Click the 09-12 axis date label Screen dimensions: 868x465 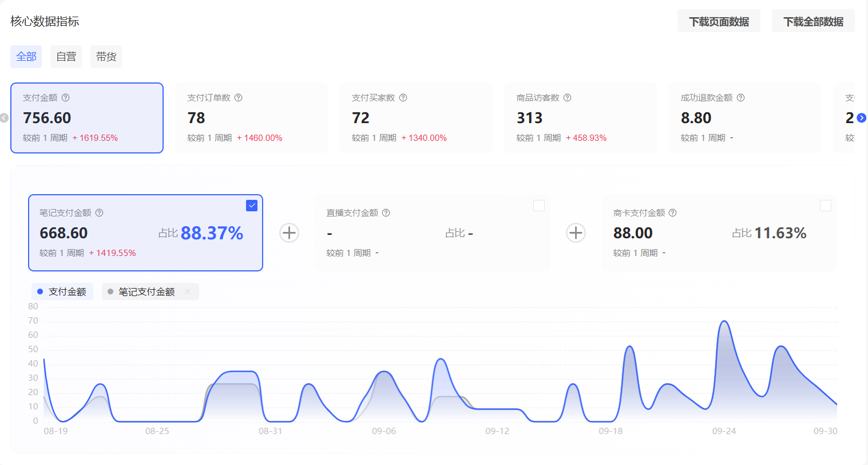497,431
